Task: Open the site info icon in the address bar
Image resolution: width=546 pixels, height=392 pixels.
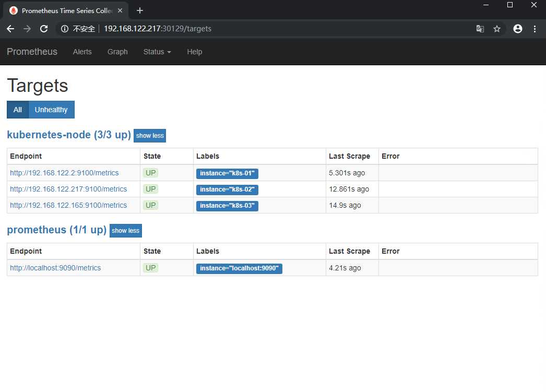Action: point(64,29)
